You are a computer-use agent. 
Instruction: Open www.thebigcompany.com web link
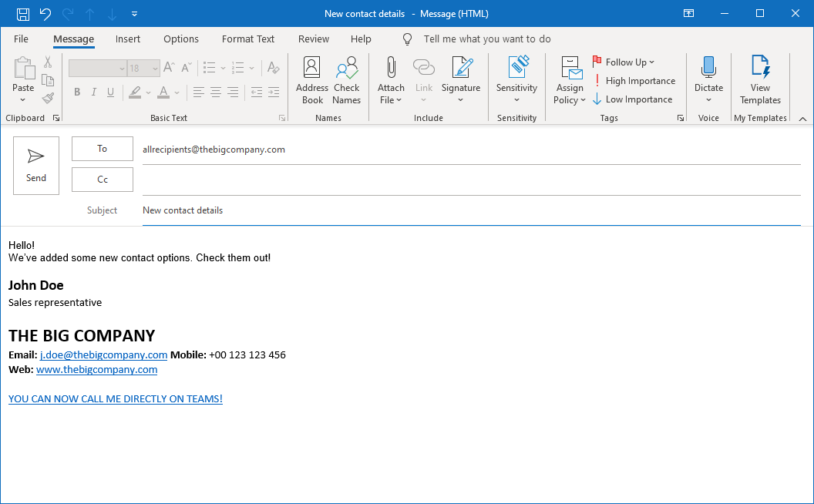[x=96, y=370]
